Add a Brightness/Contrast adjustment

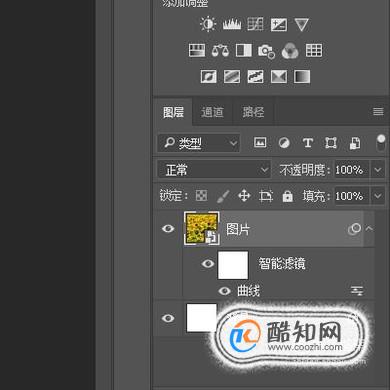208,24
